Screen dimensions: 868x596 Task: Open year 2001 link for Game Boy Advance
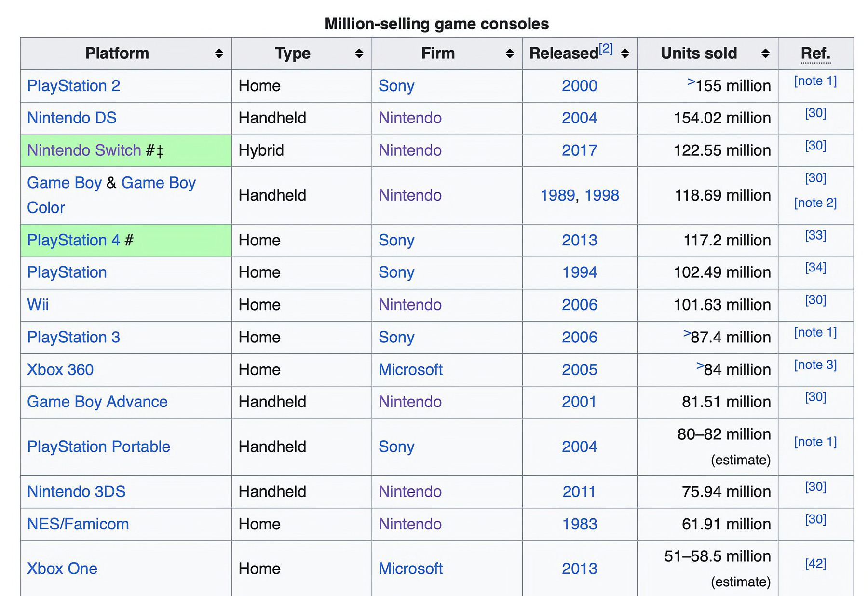click(579, 402)
